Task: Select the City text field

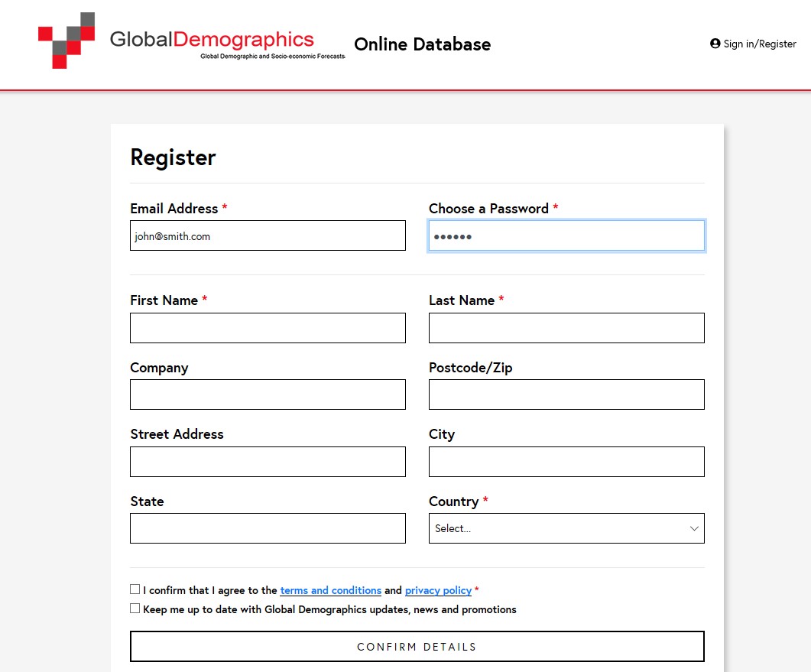Action: (x=566, y=462)
